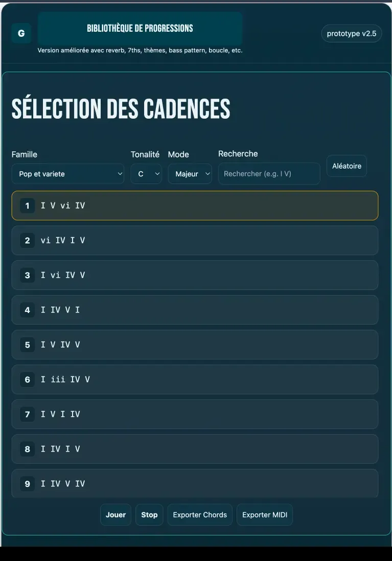Click the G logo in the header
This screenshot has height=561, width=392.
pos(21,33)
